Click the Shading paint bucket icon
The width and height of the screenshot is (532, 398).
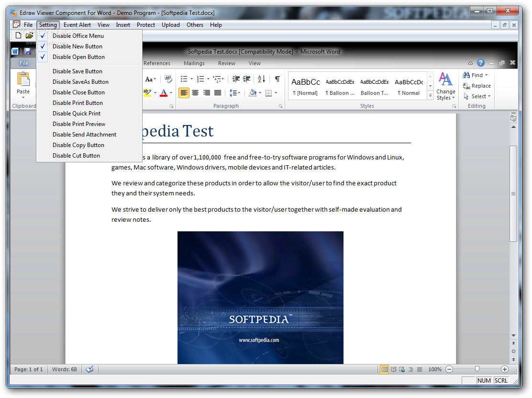coord(253,93)
